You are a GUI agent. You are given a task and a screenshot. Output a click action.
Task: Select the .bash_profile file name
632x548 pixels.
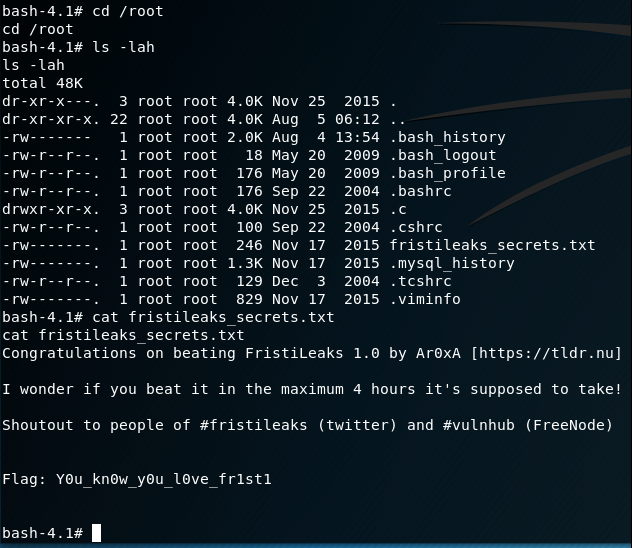(x=447, y=173)
